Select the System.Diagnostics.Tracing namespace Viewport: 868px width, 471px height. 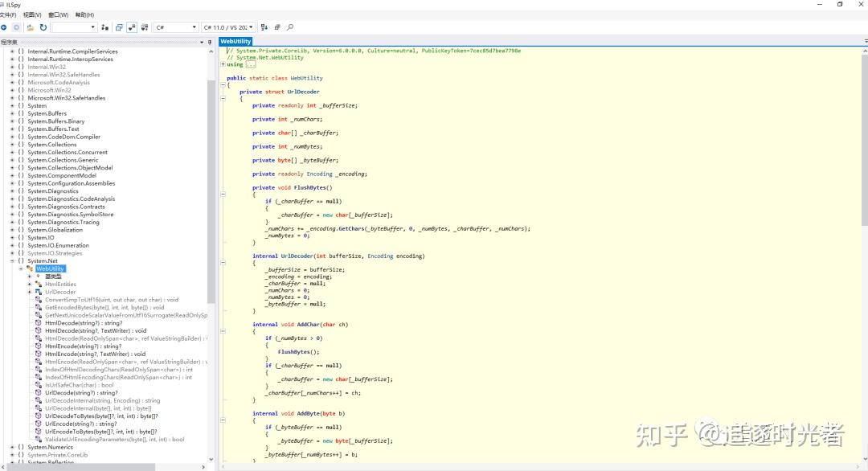(x=63, y=222)
